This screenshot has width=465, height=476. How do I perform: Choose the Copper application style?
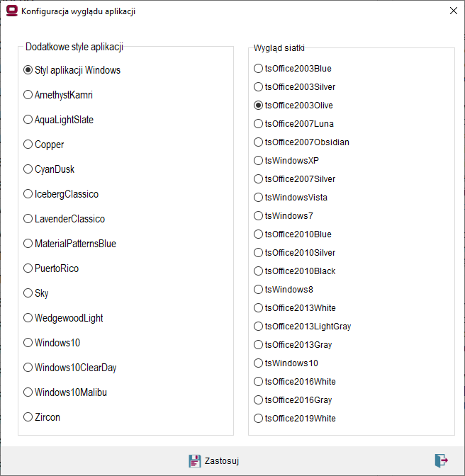coord(43,144)
